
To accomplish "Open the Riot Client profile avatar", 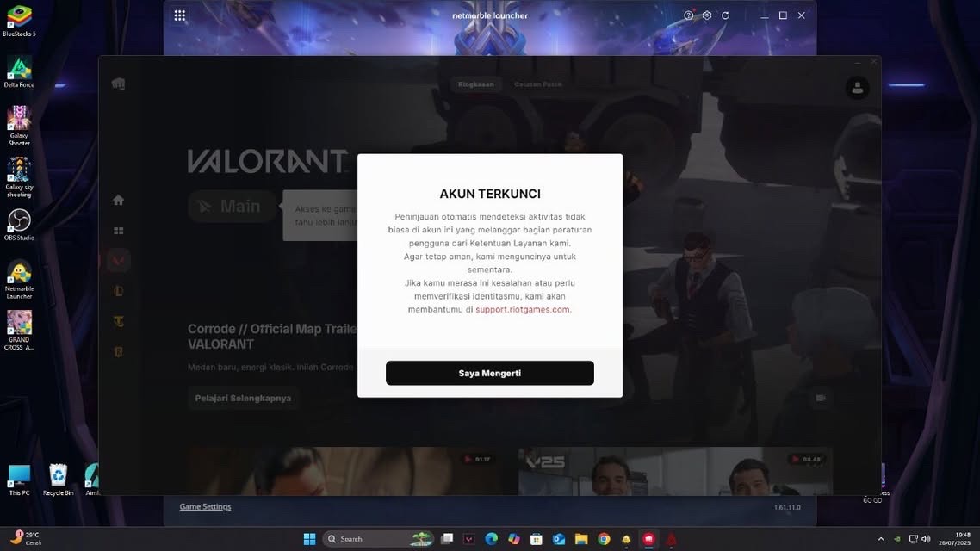I will click(857, 88).
